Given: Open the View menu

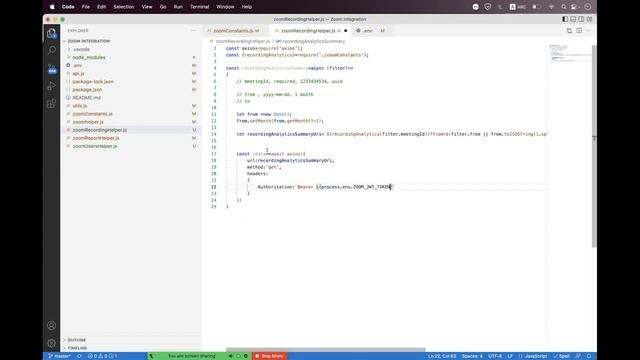Looking at the screenshot, I should (x=147, y=7).
